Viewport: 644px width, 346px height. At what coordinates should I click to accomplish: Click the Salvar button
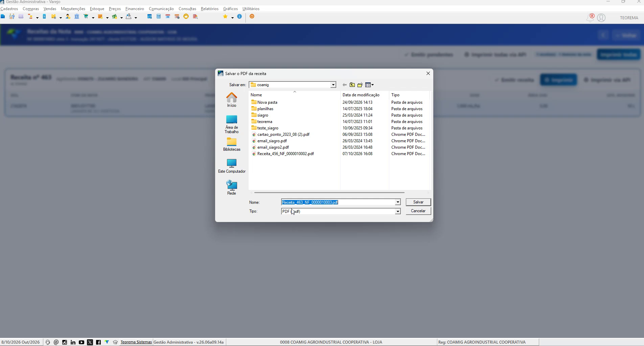coord(418,202)
